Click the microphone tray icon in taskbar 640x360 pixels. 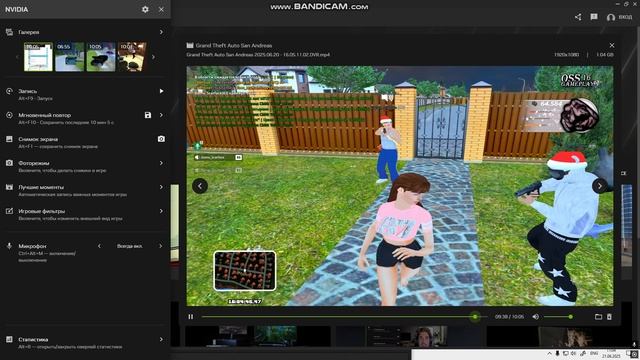tap(558, 353)
